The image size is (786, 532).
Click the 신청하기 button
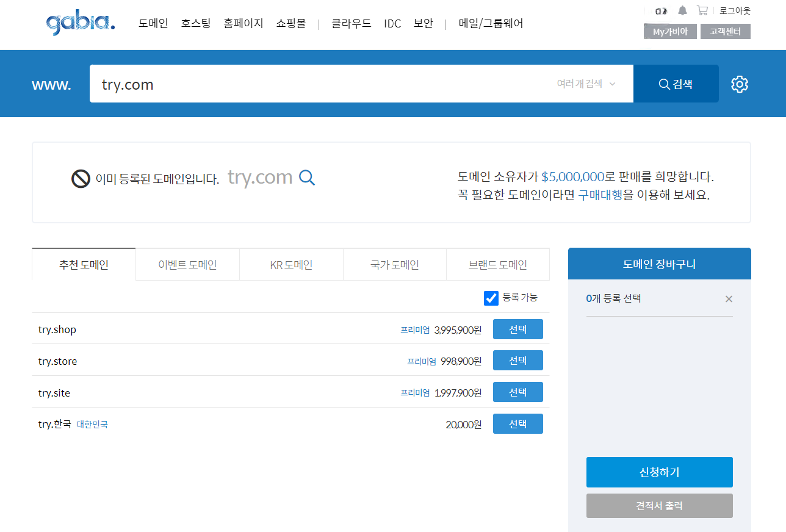[x=660, y=472]
